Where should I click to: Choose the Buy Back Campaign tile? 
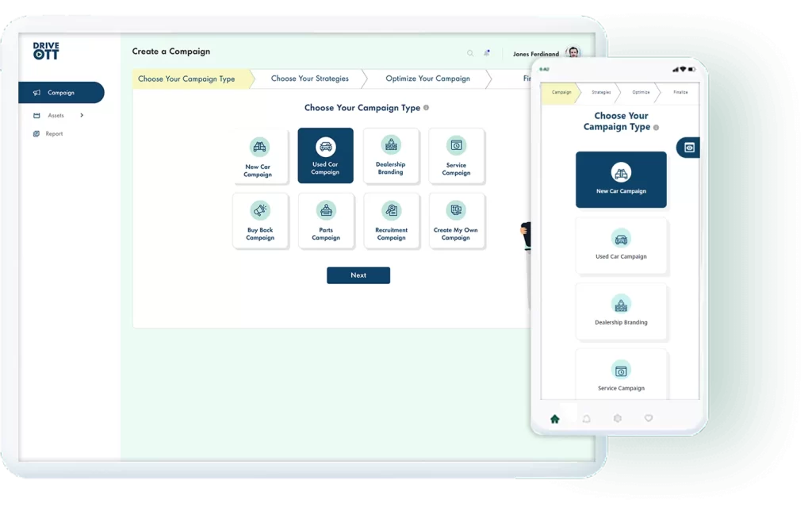point(260,221)
